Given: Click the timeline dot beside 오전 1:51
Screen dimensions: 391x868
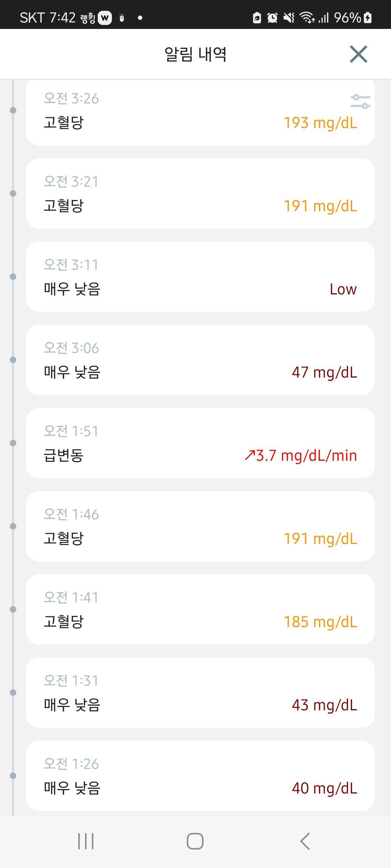Looking at the screenshot, I should [x=13, y=443].
